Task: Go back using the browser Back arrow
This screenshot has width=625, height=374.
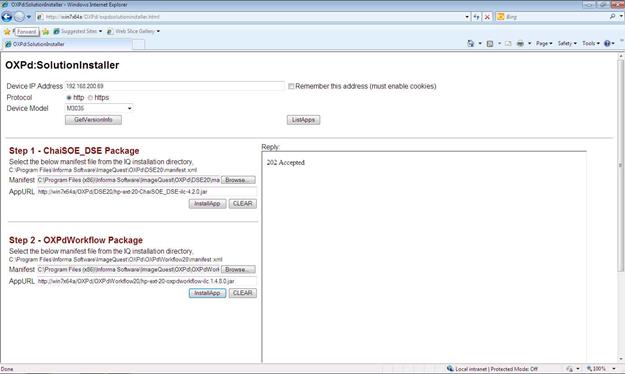Action: tap(7, 17)
